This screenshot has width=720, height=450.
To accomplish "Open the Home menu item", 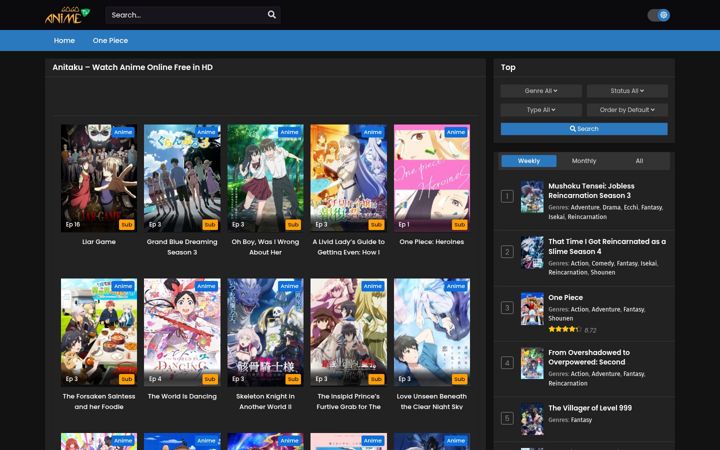I will click(64, 40).
